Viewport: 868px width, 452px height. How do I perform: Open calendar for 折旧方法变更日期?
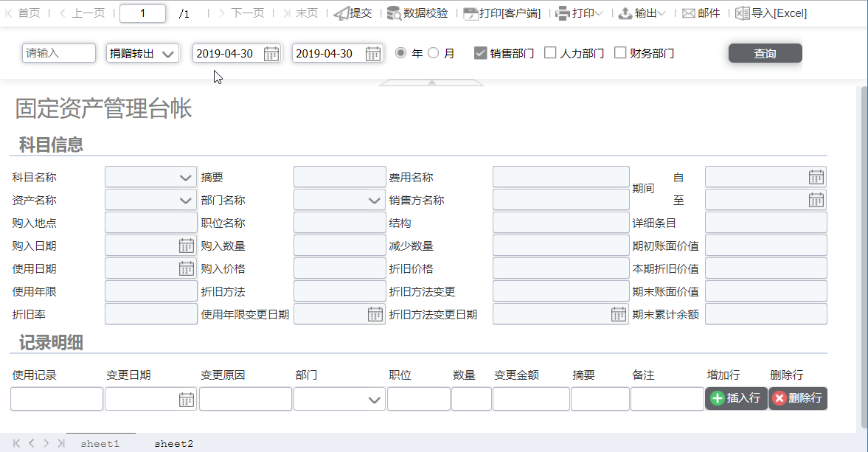click(618, 314)
